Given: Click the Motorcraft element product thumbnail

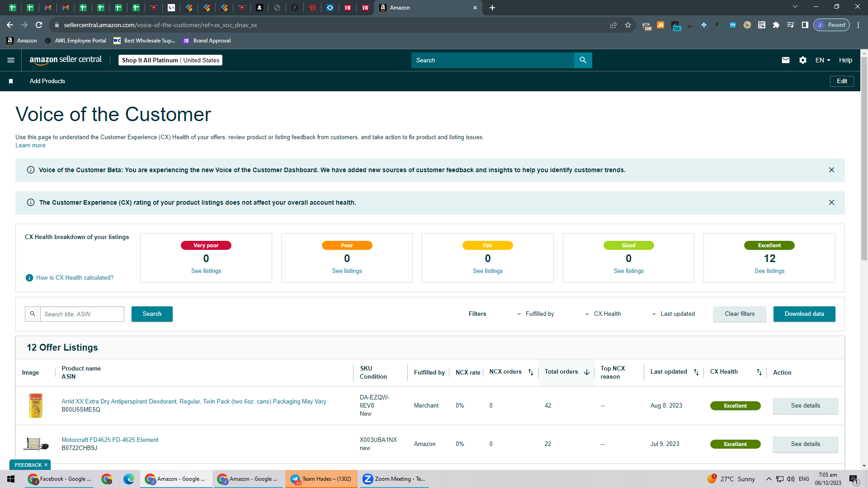Looking at the screenshot, I should pos(36,444).
